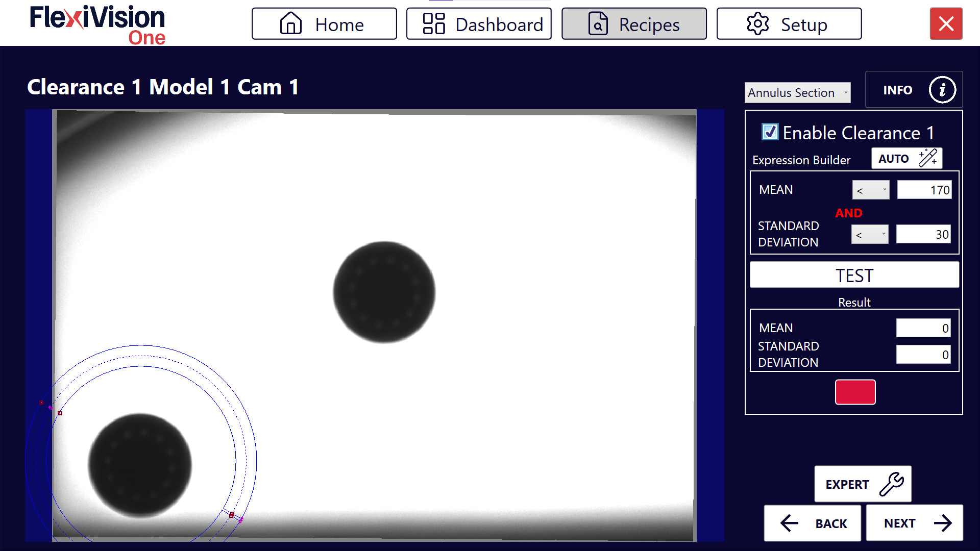This screenshot has width=980, height=551.
Task: Click the gear icon on Setup
Action: tap(758, 23)
